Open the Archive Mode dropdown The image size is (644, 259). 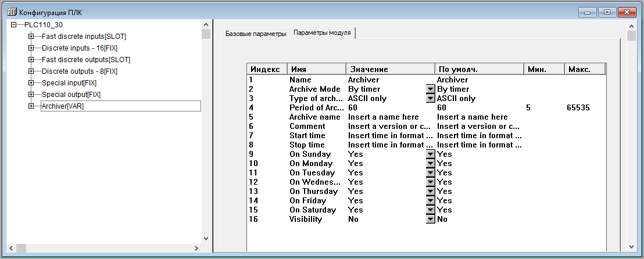pos(430,89)
